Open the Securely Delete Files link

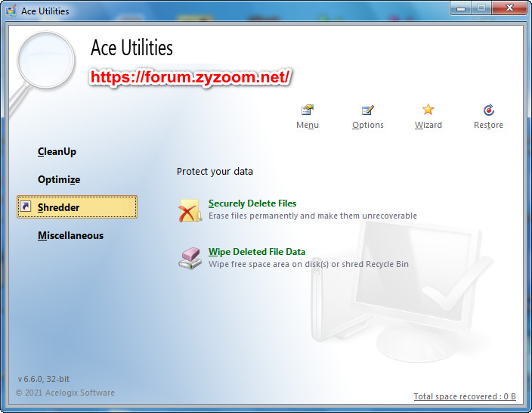tap(252, 203)
